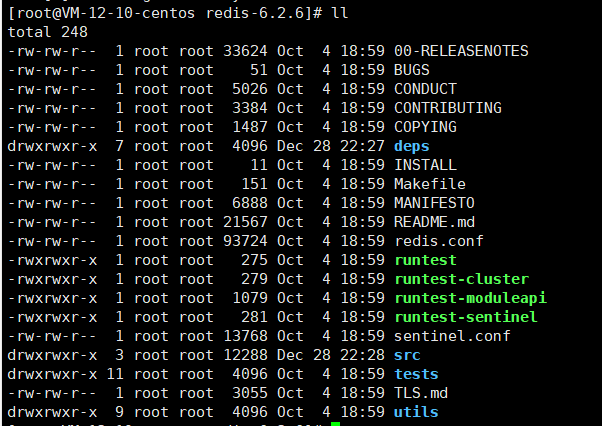
Task: Select the size value 12288
Action: (x=245, y=355)
